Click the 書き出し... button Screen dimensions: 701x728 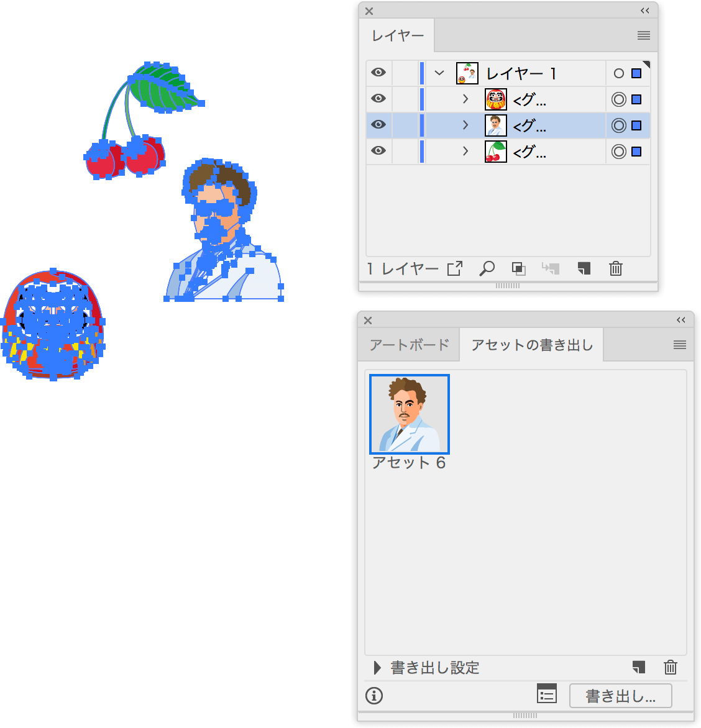click(621, 696)
